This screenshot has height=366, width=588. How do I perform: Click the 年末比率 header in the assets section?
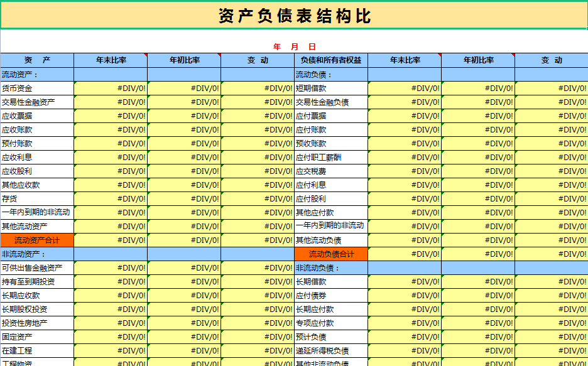click(x=111, y=60)
